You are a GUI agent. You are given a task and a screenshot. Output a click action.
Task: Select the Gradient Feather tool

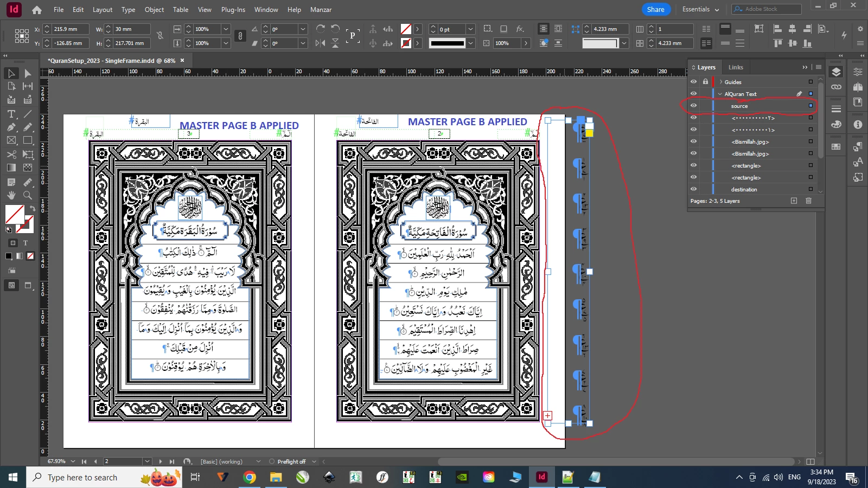coord(28,168)
